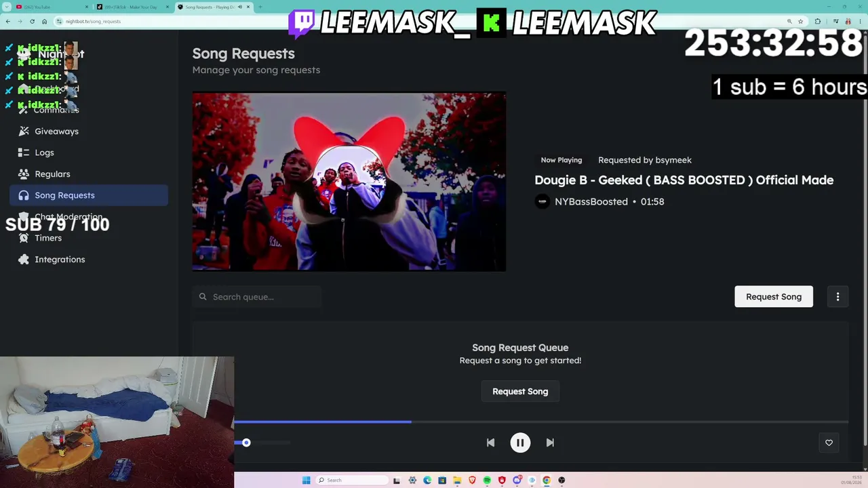Click the Dougie B - Geeked song title

click(684, 180)
